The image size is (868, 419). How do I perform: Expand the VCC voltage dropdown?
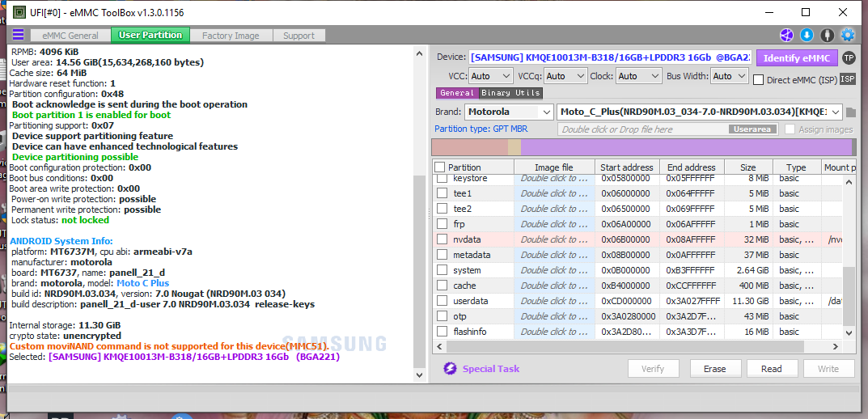tap(491, 76)
